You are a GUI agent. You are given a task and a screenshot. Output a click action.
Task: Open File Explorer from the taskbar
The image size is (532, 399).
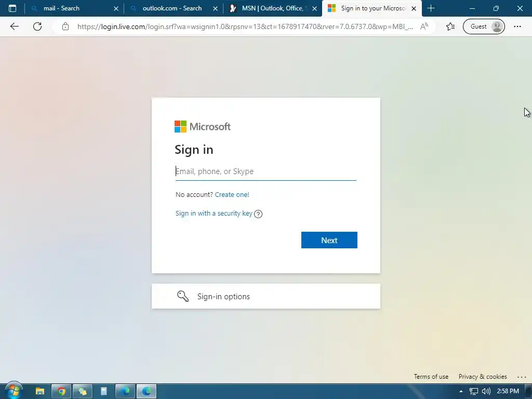39,391
